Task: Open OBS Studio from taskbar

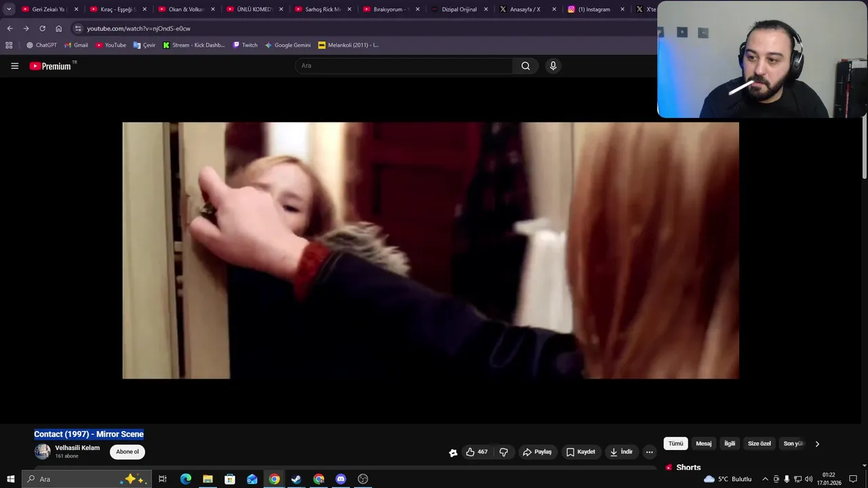Action: click(x=363, y=479)
